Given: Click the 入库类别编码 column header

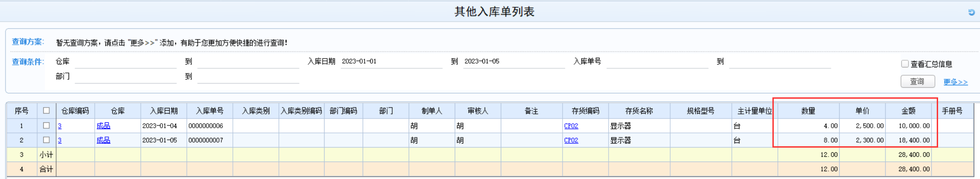Looking at the screenshot, I should (x=302, y=111).
